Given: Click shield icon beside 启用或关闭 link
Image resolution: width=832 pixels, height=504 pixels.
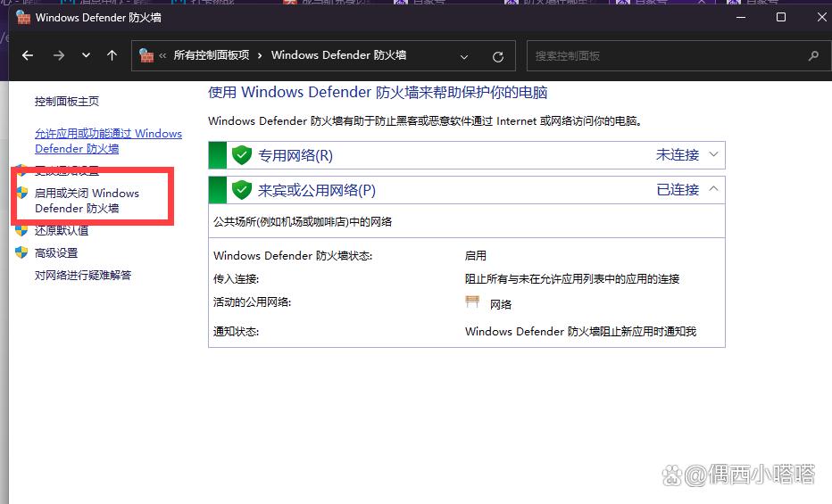Looking at the screenshot, I should 21,193.
